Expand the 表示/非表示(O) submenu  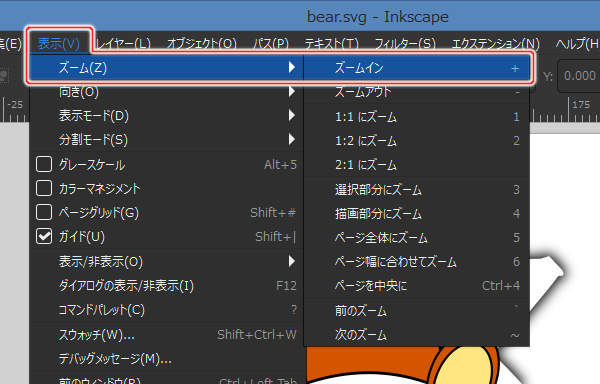166,262
